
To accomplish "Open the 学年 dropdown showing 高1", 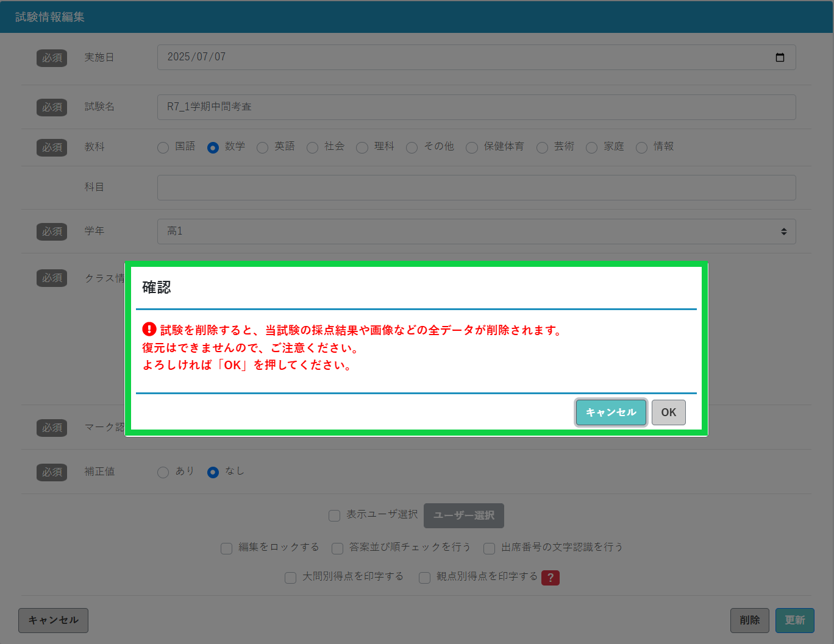I will click(476, 232).
